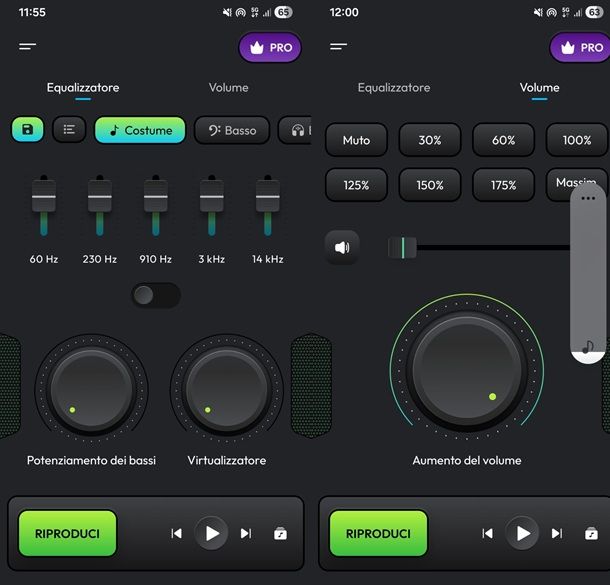Select Volume tab on right screen
This screenshot has width=610, height=585.
540,88
